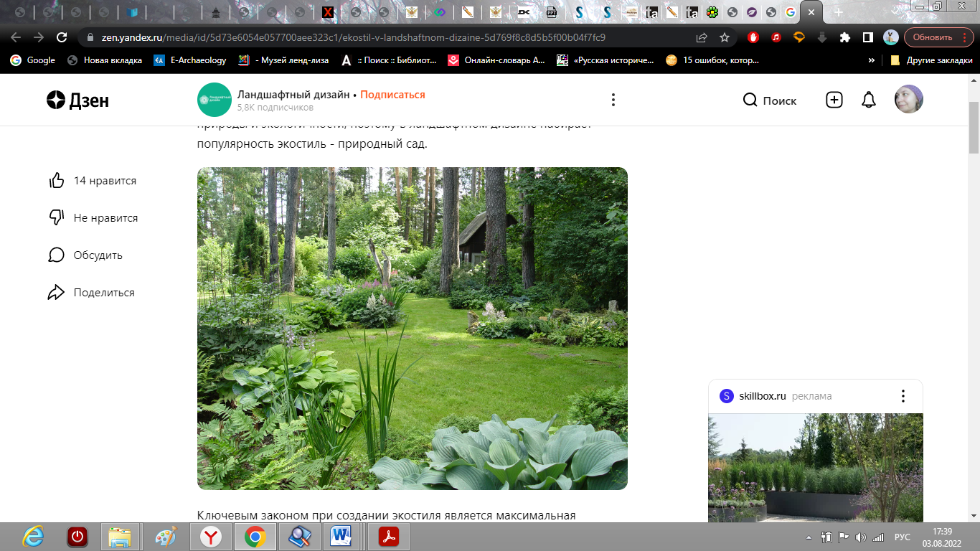This screenshot has width=980, height=551.
Task: Open the volume control in system tray
Action: point(859,537)
